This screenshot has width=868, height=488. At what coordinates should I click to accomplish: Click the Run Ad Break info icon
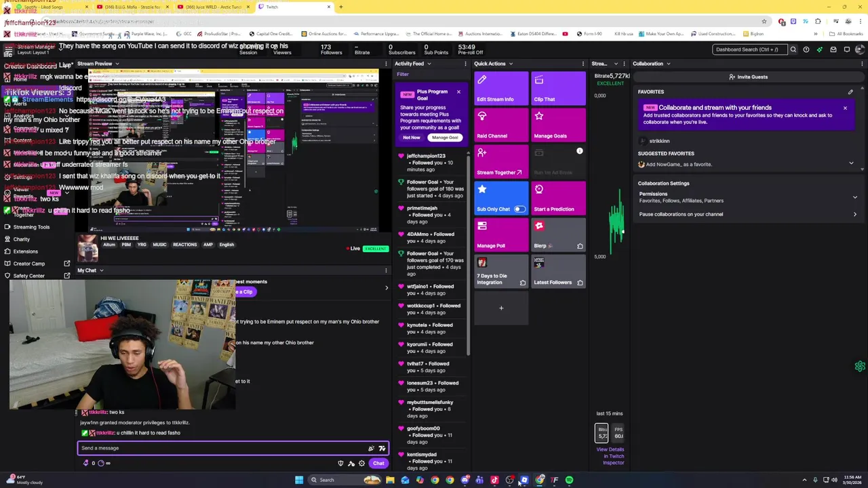point(580,151)
